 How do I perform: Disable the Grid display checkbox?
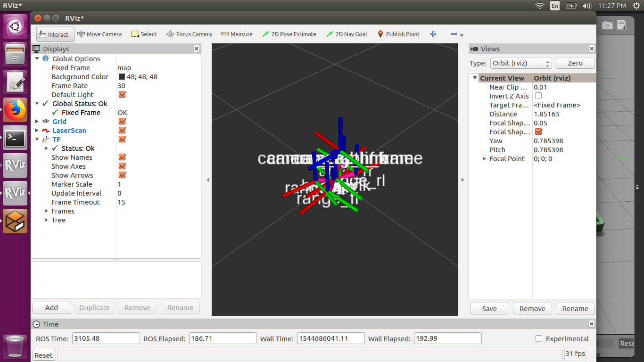pyautogui.click(x=122, y=121)
